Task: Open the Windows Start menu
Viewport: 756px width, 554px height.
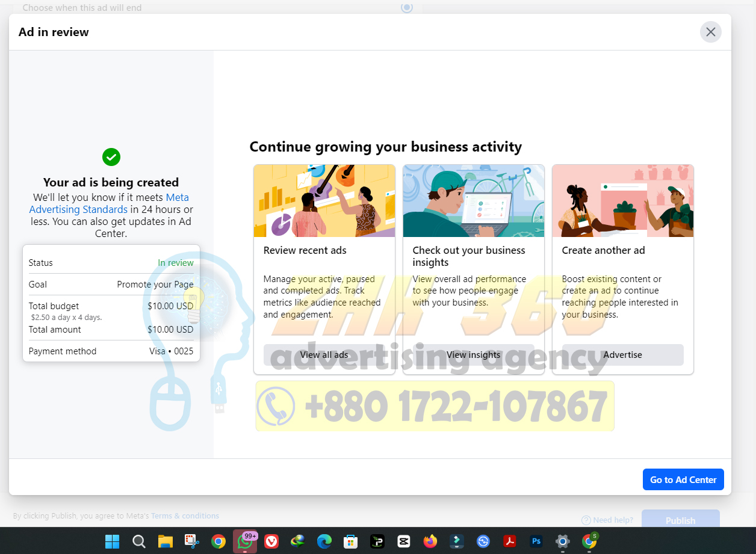Action: (x=112, y=541)
